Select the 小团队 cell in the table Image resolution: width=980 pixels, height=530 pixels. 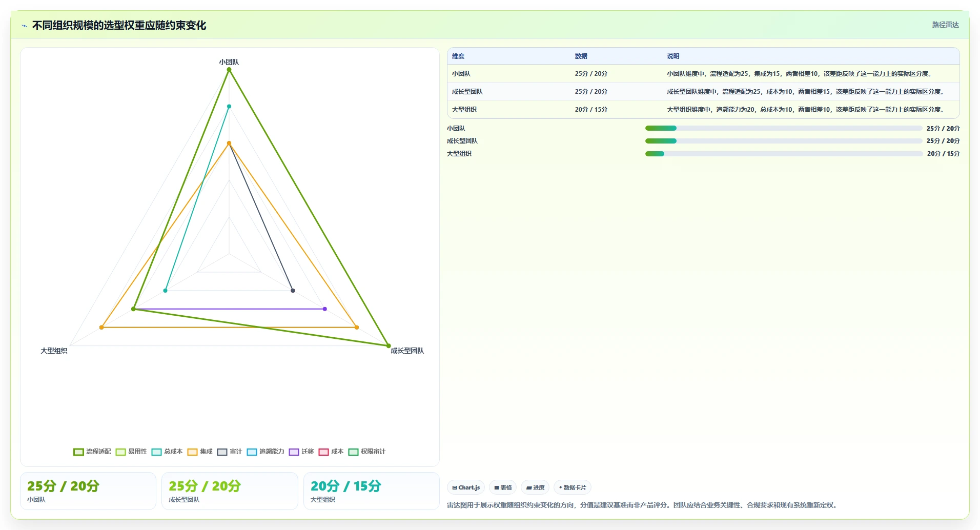[x=461, y=74]
